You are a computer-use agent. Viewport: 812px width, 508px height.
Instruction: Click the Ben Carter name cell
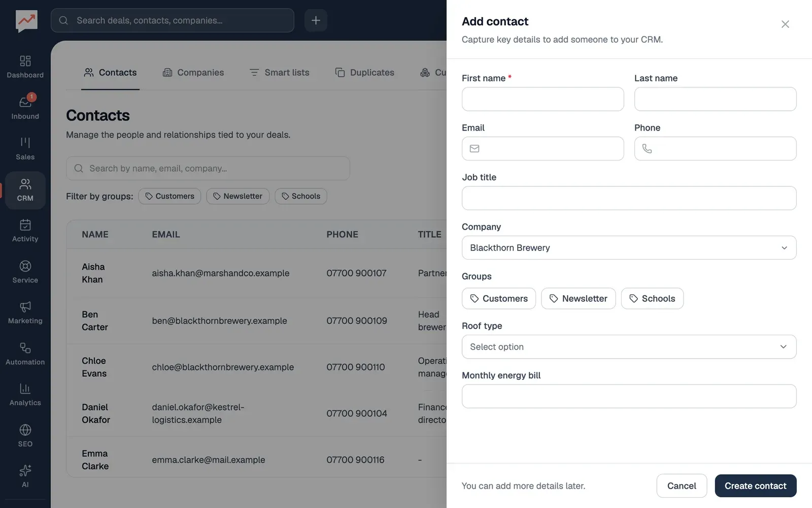point(95,321)
